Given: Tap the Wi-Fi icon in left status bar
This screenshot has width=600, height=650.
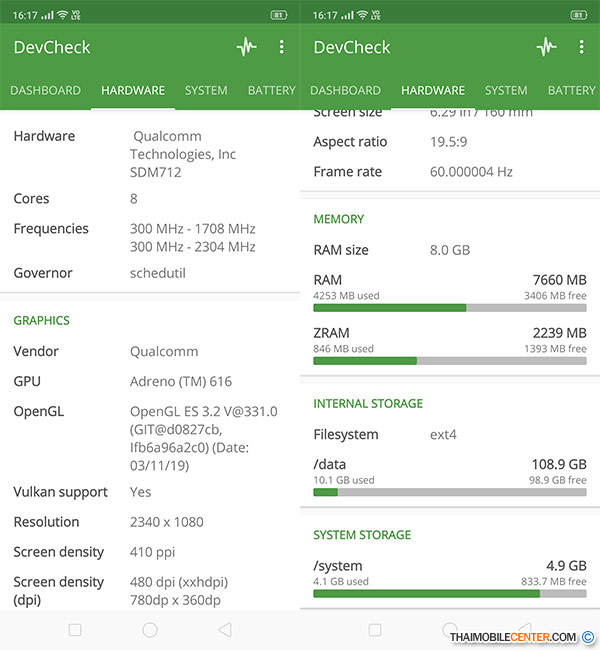Looking at the screenshot, I should (63, 15).
